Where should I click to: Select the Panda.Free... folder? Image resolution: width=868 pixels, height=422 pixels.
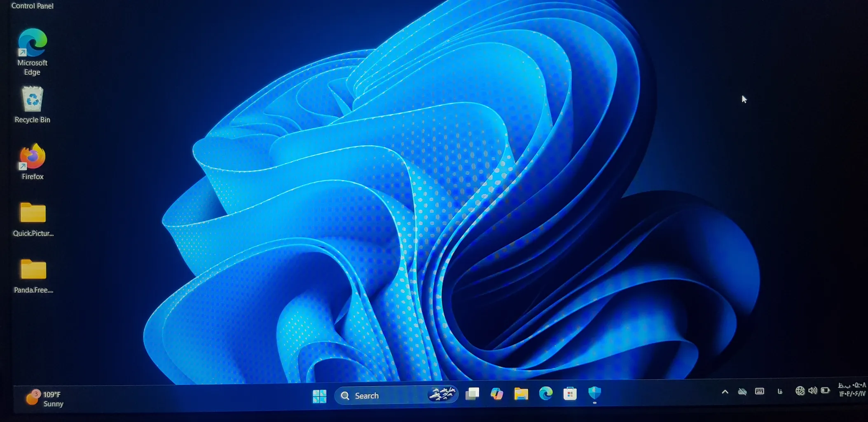point(33,270)
